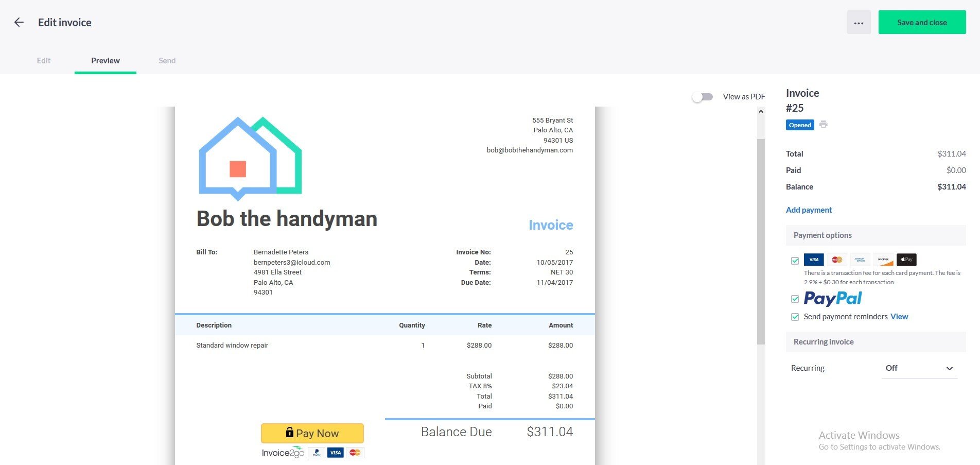The image size is (980, 465).
Task: Select the American Express payment icon
Action: point(860,260)
